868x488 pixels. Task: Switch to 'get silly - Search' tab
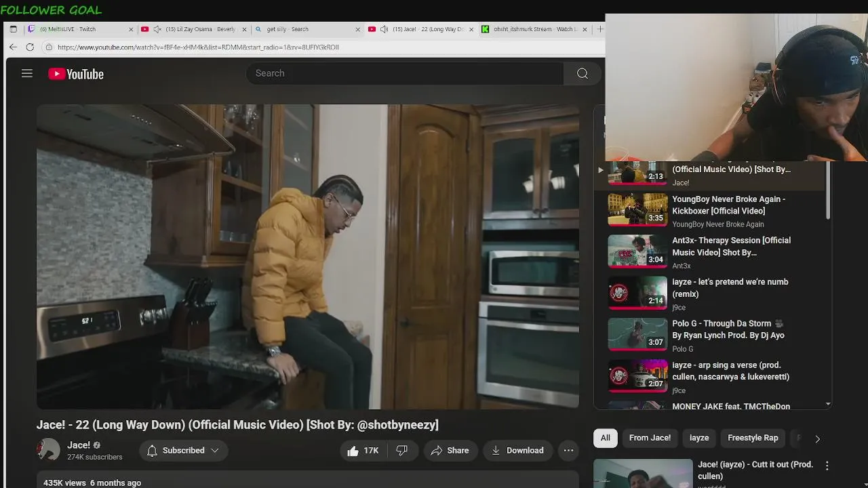tap(309, 29)
